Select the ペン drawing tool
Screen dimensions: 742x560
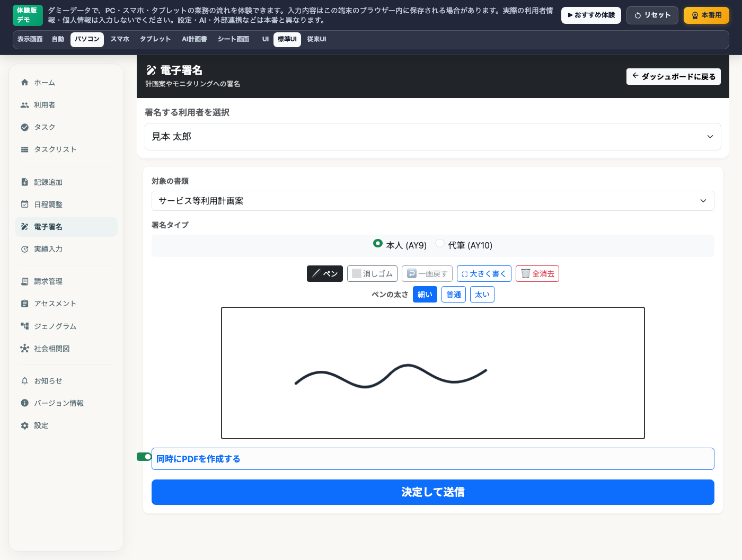pyautogui.click(x=325, y=273)
